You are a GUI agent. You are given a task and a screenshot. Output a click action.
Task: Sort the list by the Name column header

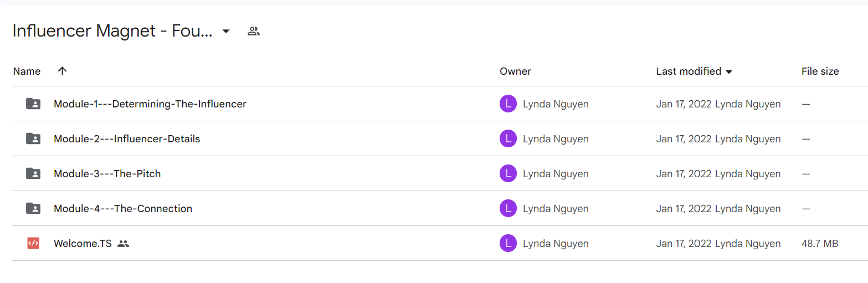click(27, 71)
